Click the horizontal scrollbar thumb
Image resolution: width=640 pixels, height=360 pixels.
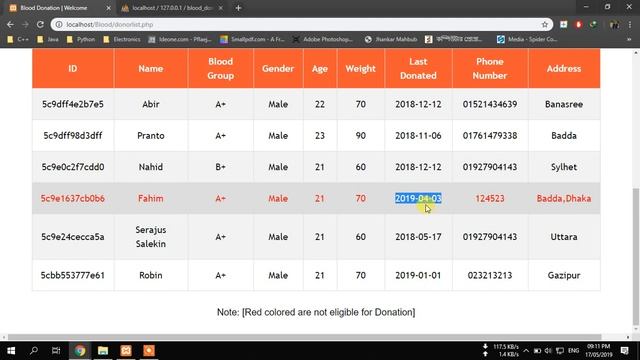click(304, 337)
